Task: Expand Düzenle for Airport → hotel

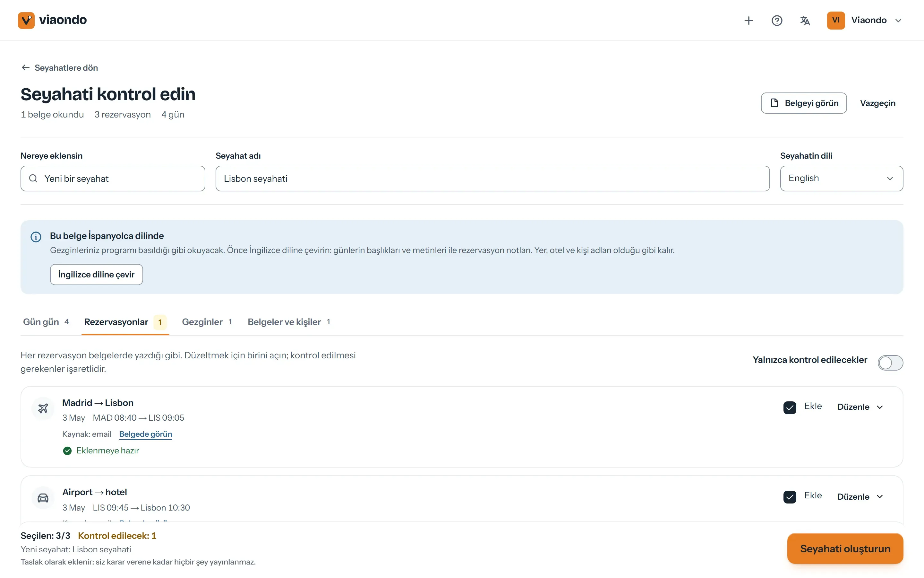Action: point(860,496)
